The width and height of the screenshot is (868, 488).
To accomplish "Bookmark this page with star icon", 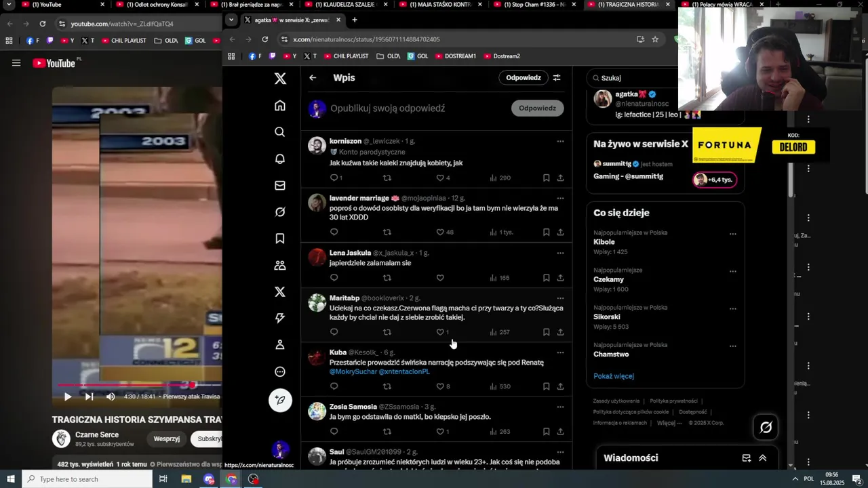I will [x=655, y=39].
